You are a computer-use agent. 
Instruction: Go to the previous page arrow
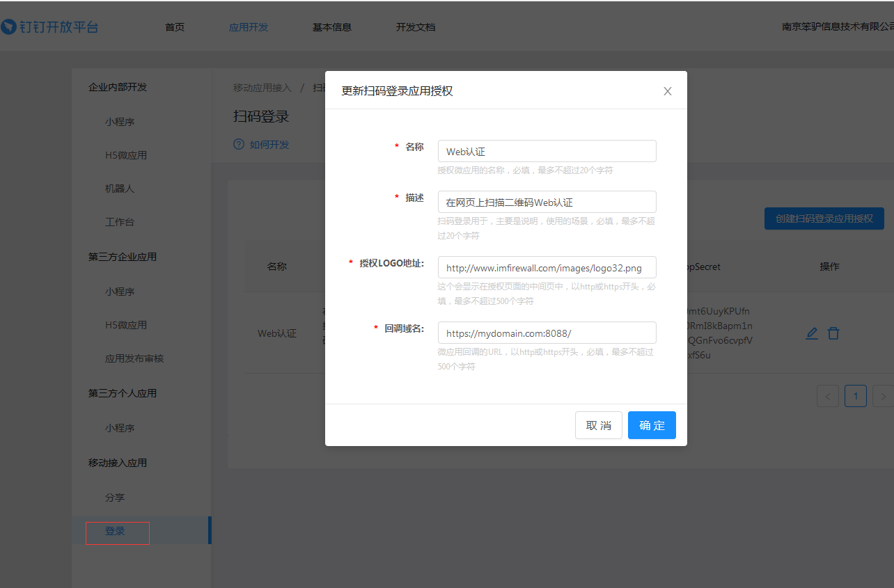(x=827, y=396)
